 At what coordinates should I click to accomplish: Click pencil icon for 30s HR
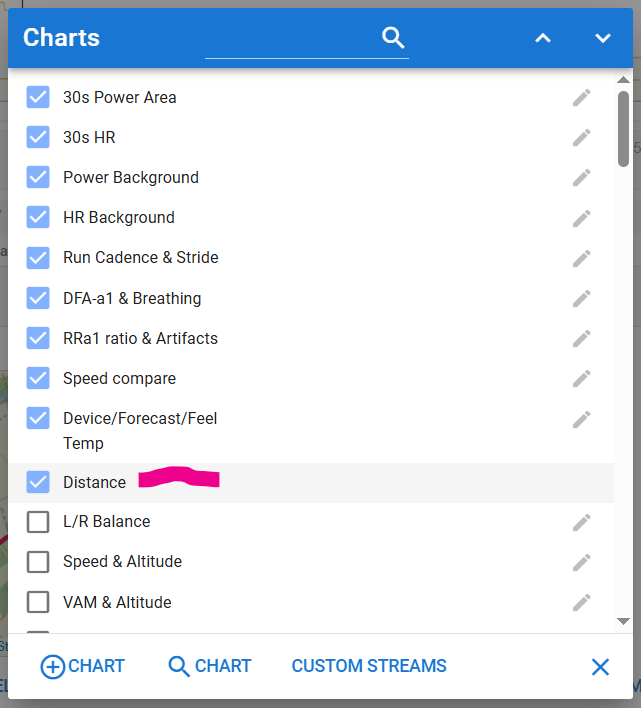581,138
